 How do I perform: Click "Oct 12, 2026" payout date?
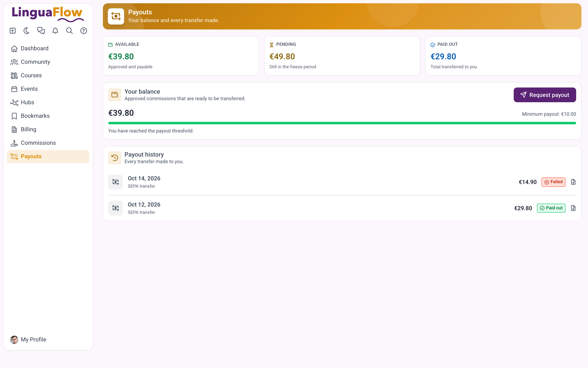[144, 205]
